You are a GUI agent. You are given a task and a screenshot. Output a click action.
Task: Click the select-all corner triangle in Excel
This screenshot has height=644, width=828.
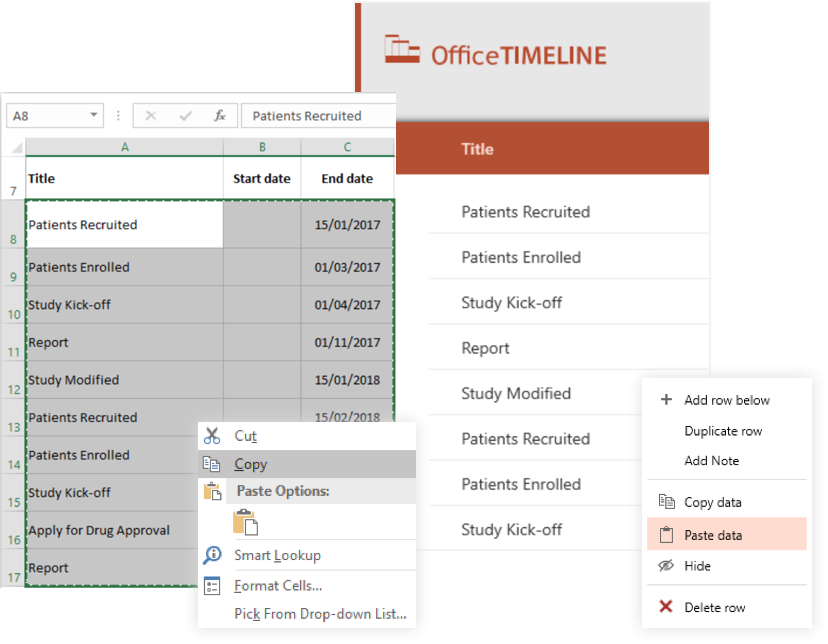pos(16,147)
